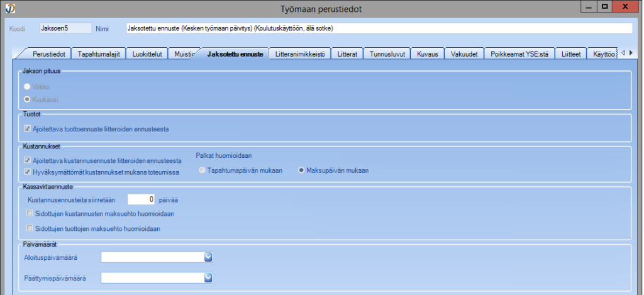This screenshot has height=295, width=644.
Task: Enable Sidottujen kustannusten maksuehto huomioidaan
Action: [x=30, y=213]
